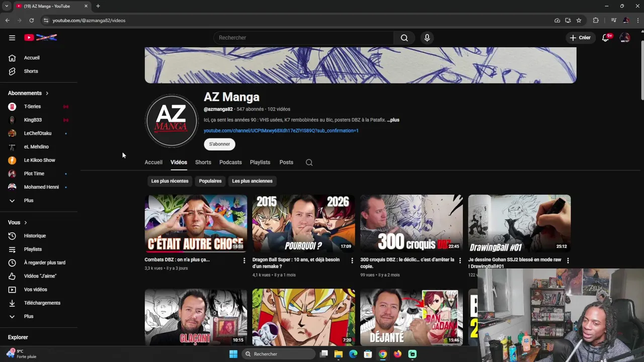Start voice search with the microphone

coord(427,38)
